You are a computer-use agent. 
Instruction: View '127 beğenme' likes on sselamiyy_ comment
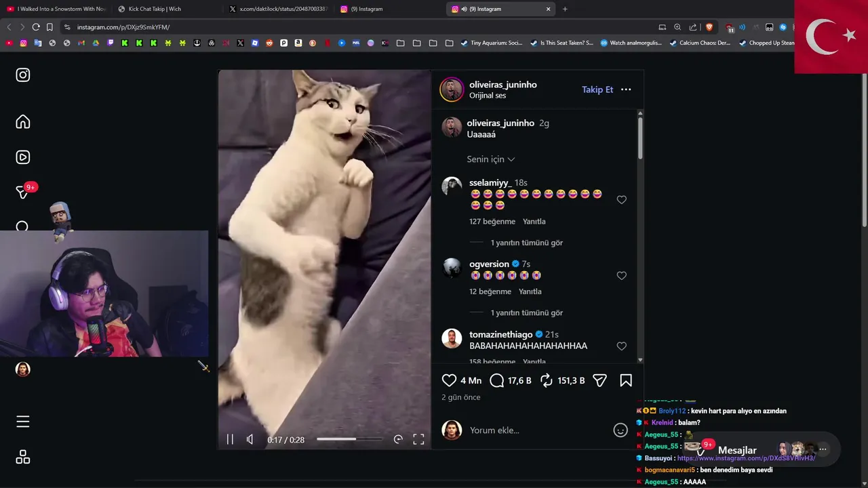pyautogui.click(x=492, y=222)
